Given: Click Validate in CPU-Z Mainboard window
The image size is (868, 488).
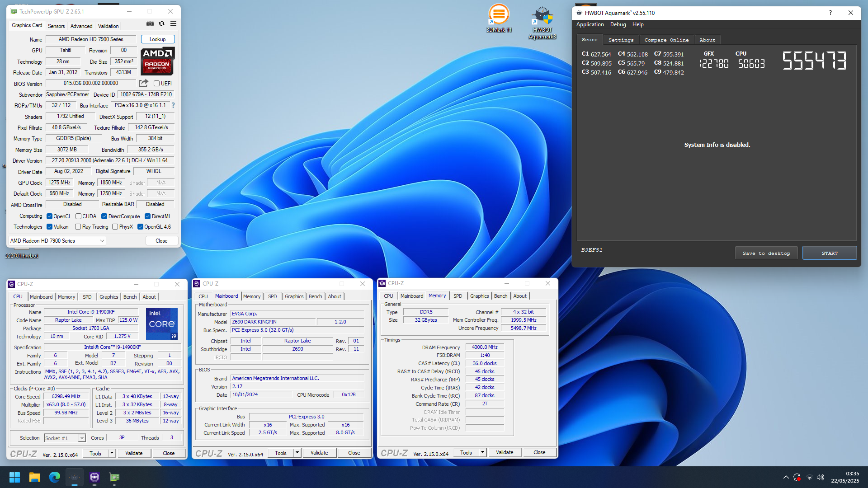Looking at the screenshot, I should point(319,452).
